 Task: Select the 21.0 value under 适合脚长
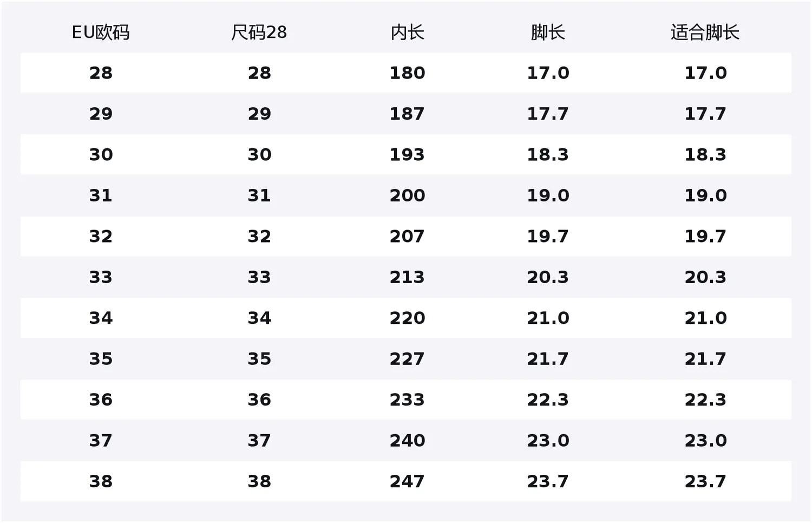coord(705,318)
